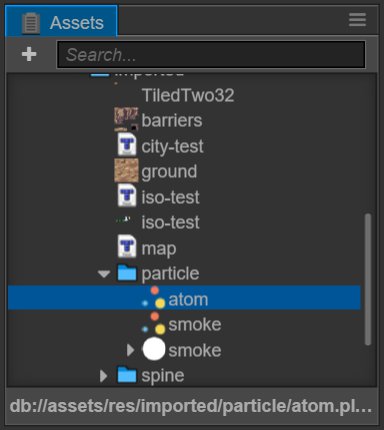Expand the spine folder
This screenshot has height=430, width=384.
click(104, 376)
